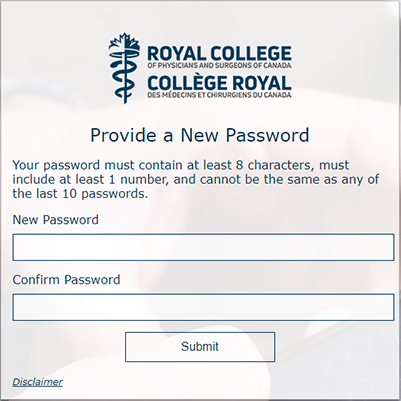Click 'Des Médecins et Chirurgiens du Canada' subtitle
The height and width of the screenshot is (401, 401).
pyautogui.click(x=219, y=95)
